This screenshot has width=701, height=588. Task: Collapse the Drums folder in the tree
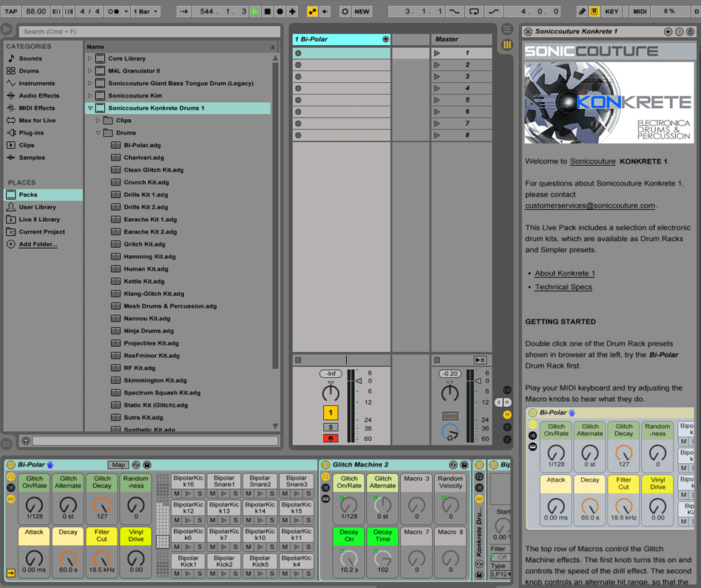tap(98, 133)
